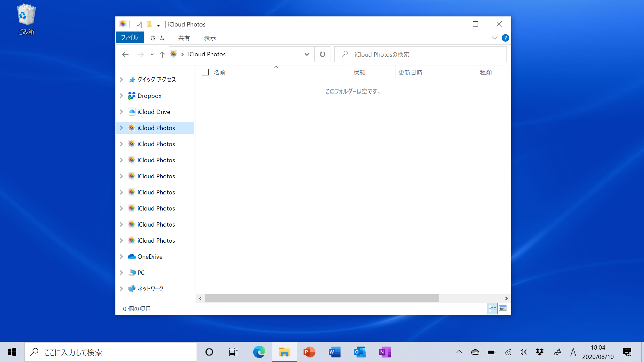Switch to the 表示 ribbon tab
This screenshot has height=362, width=644.
210,38
